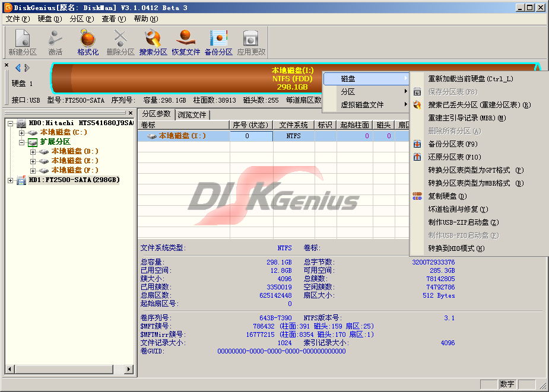
Task: Click the 新建分区 toolbar icon
Action: 23,42
